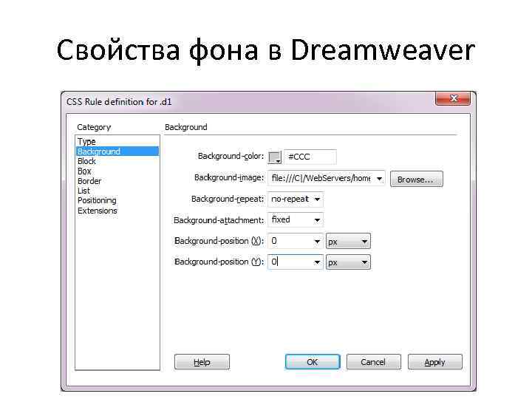This screenshot has height=399, width=532.
Task: Click the Apply button
Action: point(435,362)
